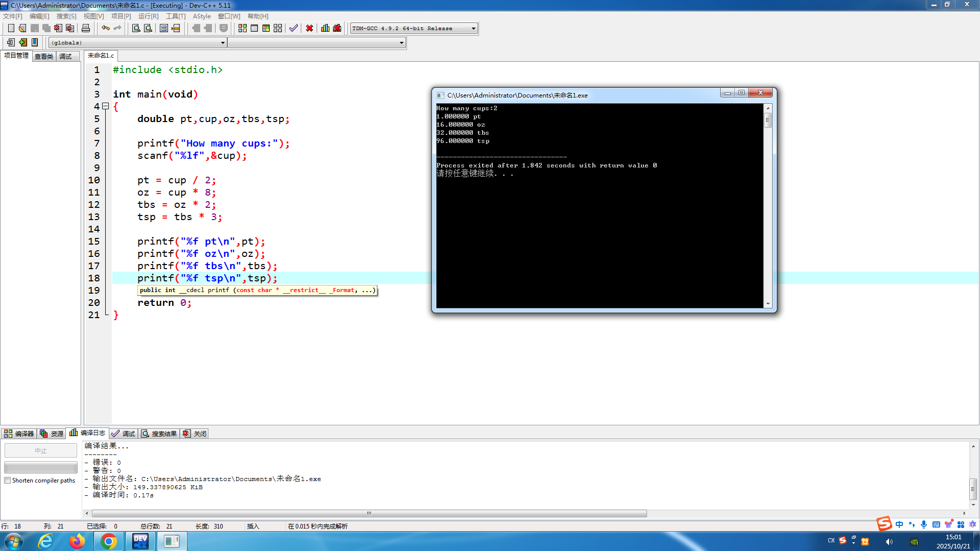The height and width of the screenshot is (551, 980).
Task: Open the empty function list dropdown
Action: click(317, 42)
